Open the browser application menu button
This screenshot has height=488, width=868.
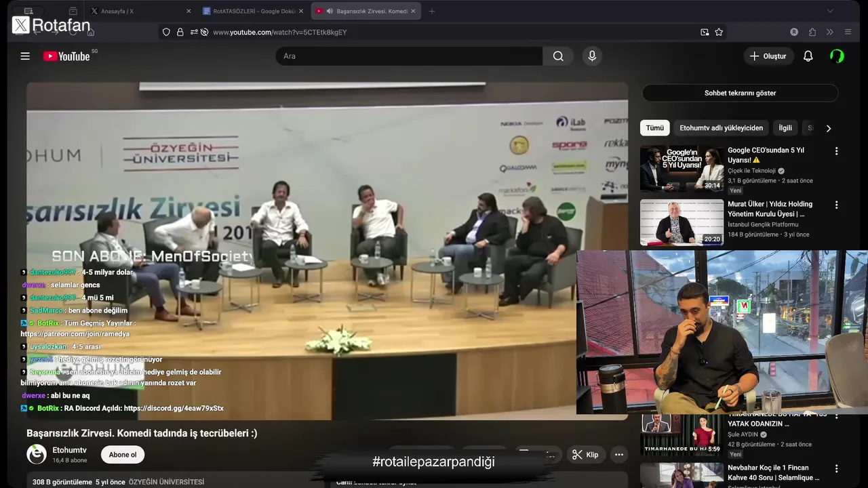[x=848, y=32]
